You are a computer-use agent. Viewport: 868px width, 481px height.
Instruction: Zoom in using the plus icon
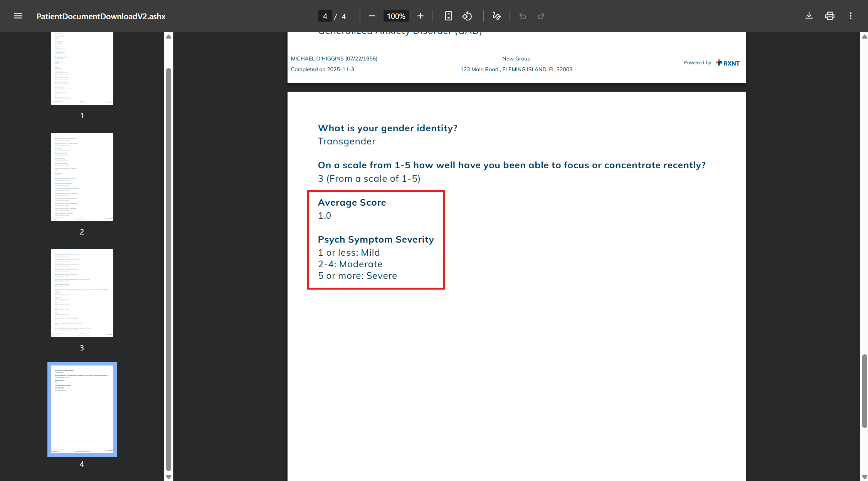(420, 16)
